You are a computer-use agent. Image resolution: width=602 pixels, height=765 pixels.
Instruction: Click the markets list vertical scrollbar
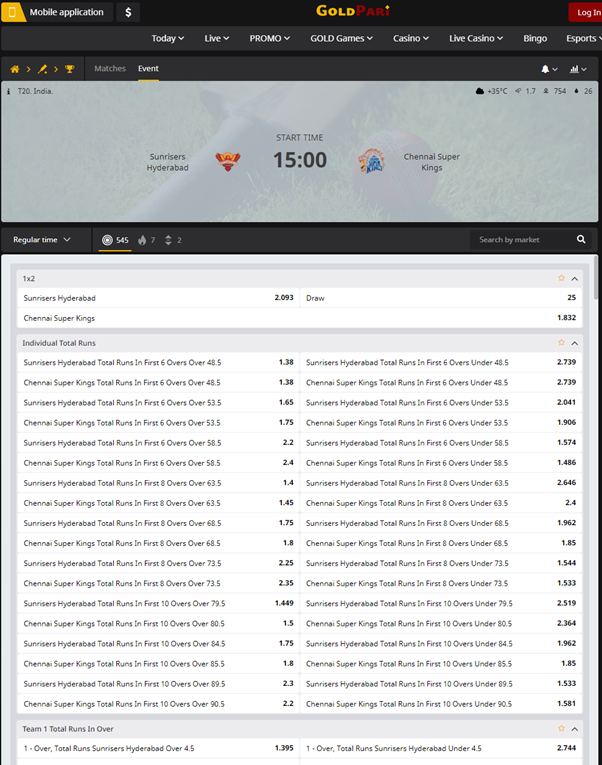(x=596, y=277)
